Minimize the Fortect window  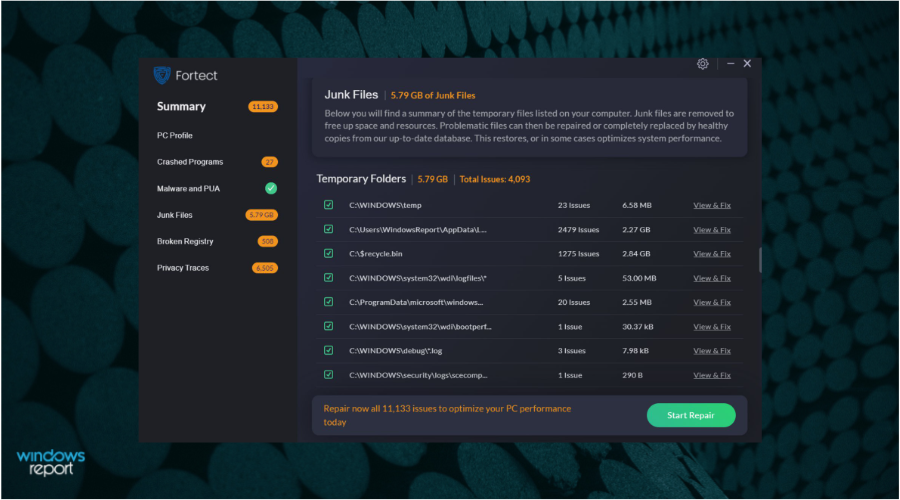click(x=731, y=64)
